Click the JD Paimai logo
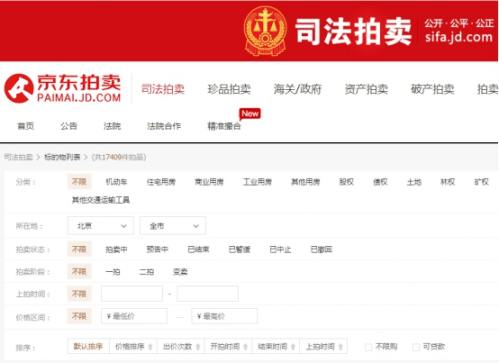Viewport: 499px width, 363px height. click(x=63, y=89)
